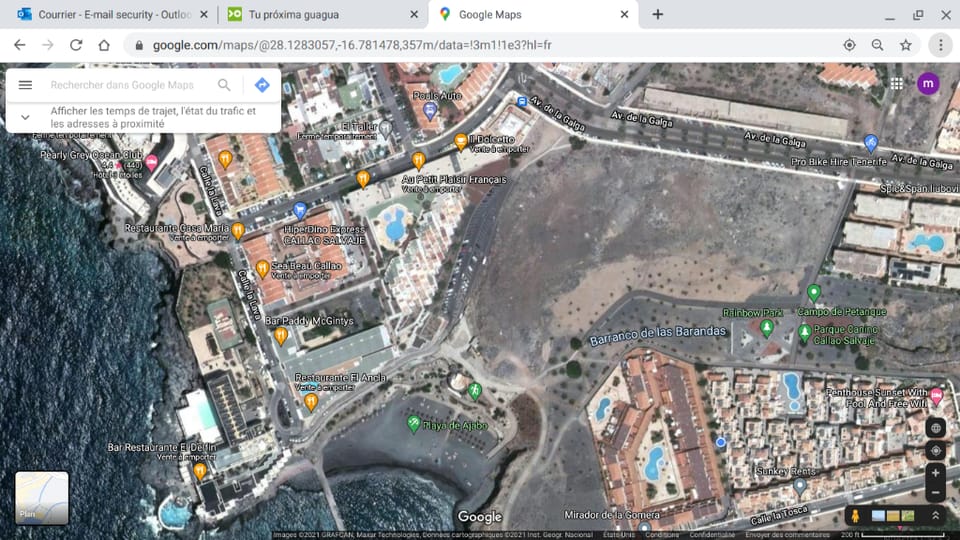
Task: Go back in browser history
Action: pos(20,45)
